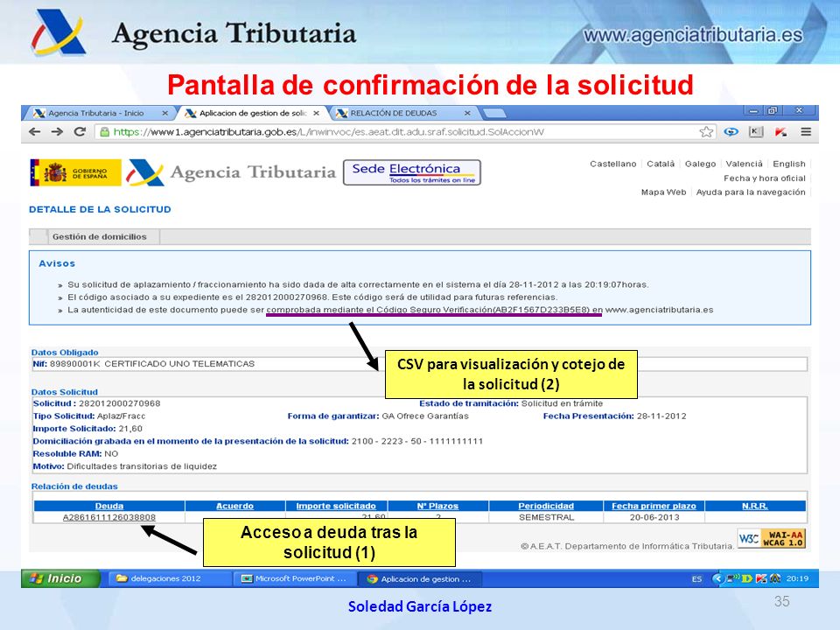Image resolution: width=840 pixels, height=630 pixels.
Task: Click ES language indicator in taskbar
Action: pyautogui.click(x=696, y=579)
